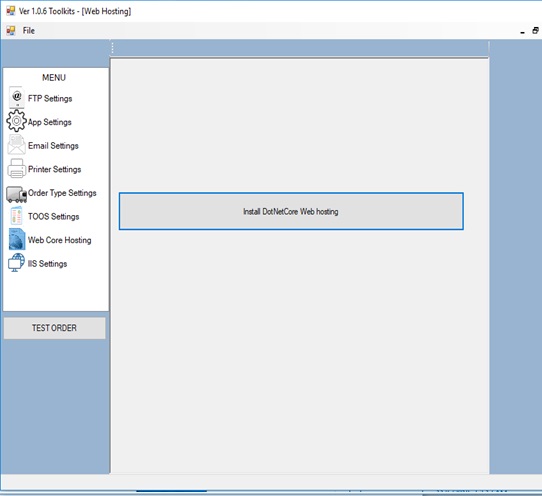
Task: Open the Web Core Hosting menu label
Action: [x=59, y=240]
